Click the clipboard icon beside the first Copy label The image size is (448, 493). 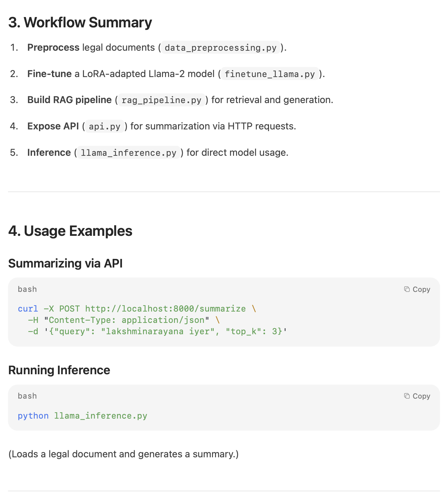(407, 289)
